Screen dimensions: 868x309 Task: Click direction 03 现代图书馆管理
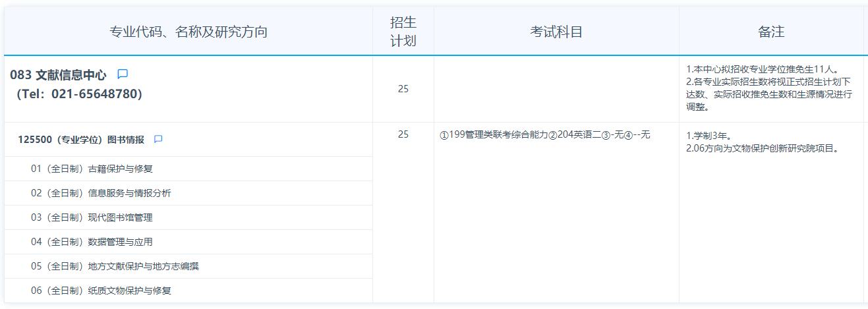tap(92, 217)
